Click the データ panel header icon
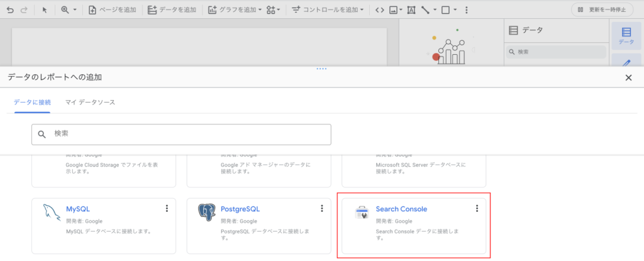Image resolution: width=644 pixels, height=261 pixels. click(513, 30)
